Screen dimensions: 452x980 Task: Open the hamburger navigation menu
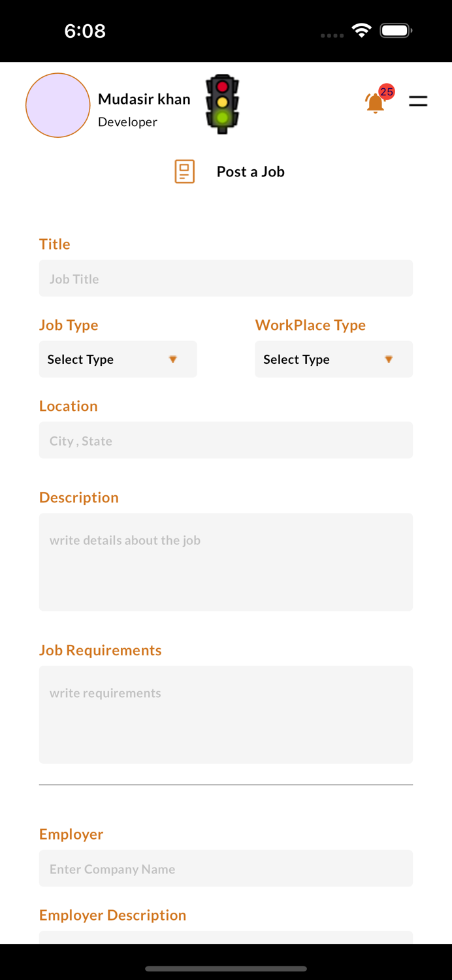[x=418, y=101]
